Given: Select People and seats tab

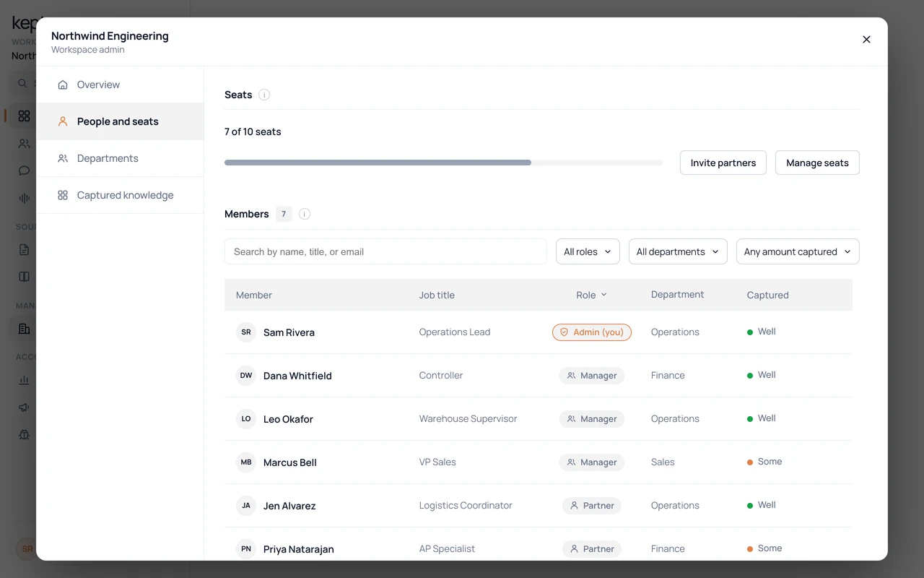Looking at the screenshot, I should tap(120, 121).
